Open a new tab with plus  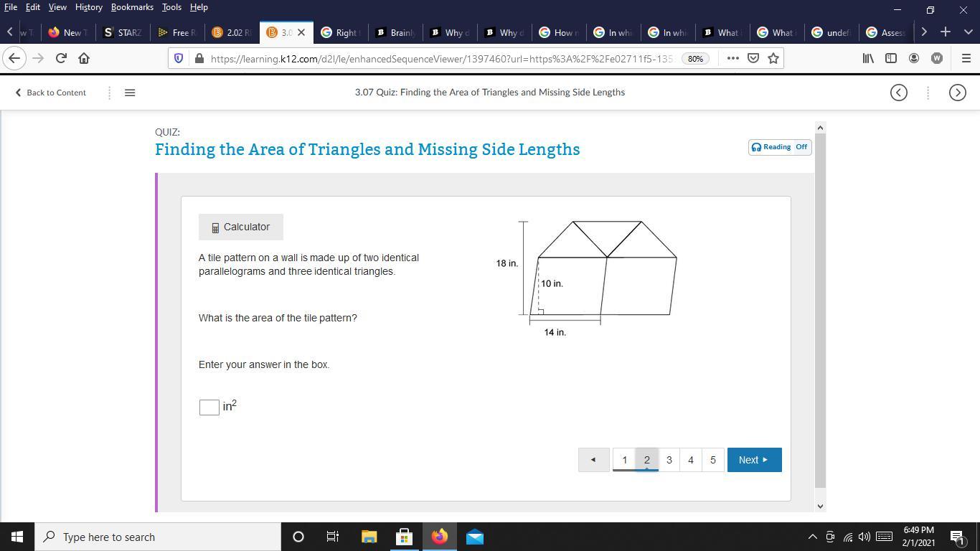click(x=946, y=32)
